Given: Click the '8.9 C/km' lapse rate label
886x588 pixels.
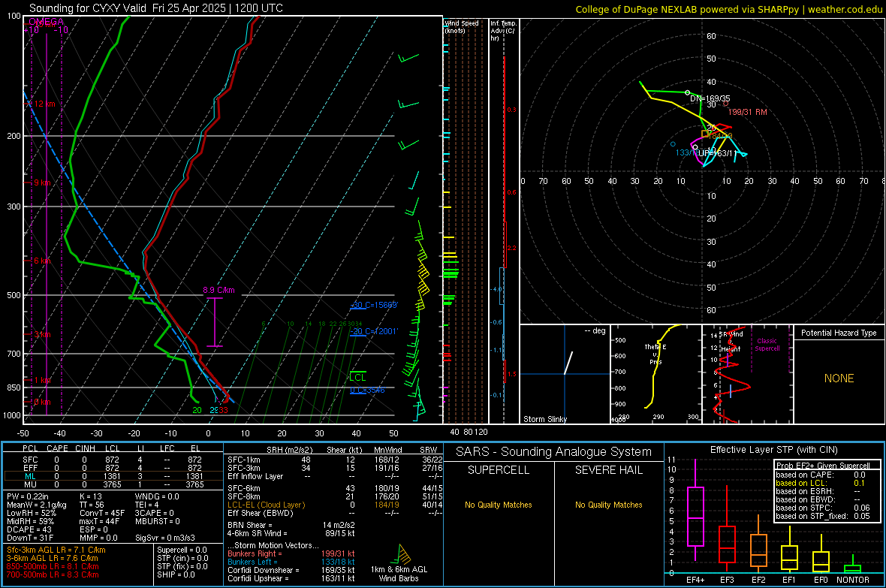Looking at the screenshot, I should [218, 291].
